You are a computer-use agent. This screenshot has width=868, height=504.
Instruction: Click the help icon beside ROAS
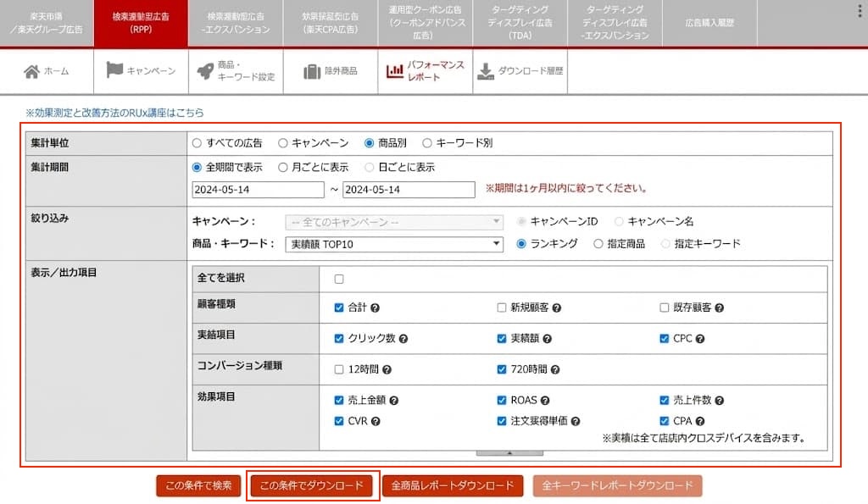[x=545, y=401]
